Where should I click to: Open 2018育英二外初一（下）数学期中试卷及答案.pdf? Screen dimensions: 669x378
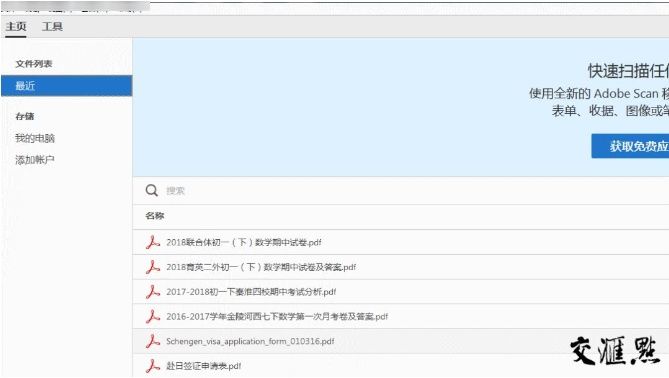point(261,267)
